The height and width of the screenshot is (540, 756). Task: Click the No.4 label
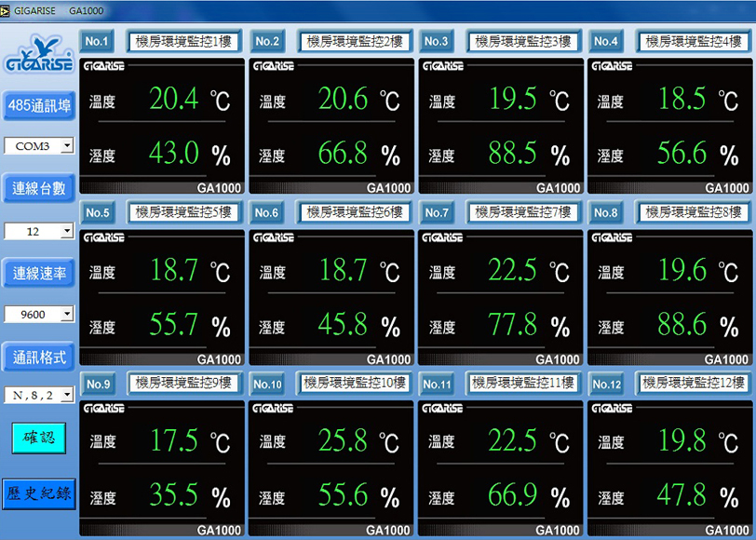[605, 42]
